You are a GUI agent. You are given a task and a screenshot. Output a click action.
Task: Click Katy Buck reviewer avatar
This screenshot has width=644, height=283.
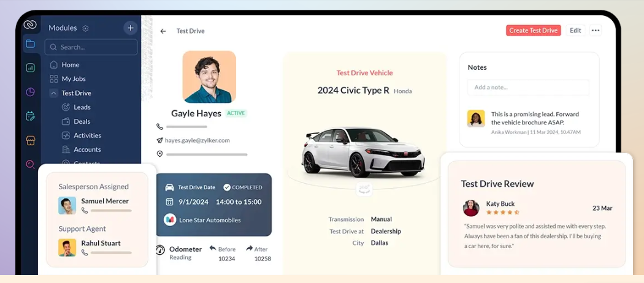(x=471, y=208)
